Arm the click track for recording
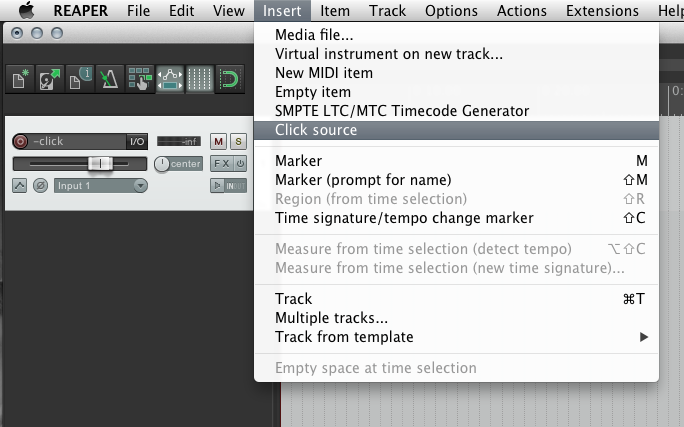The height and width of the screenshot is (427, 684). point(20,141)
